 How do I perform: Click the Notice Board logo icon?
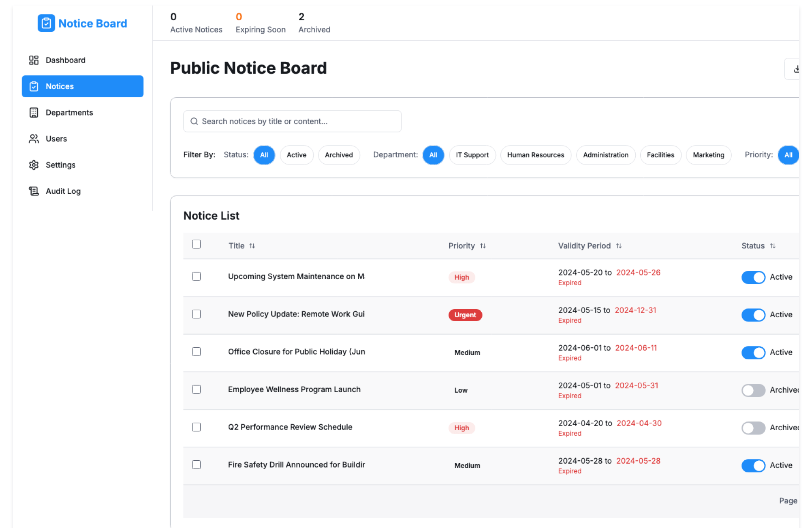click(46, 23)
